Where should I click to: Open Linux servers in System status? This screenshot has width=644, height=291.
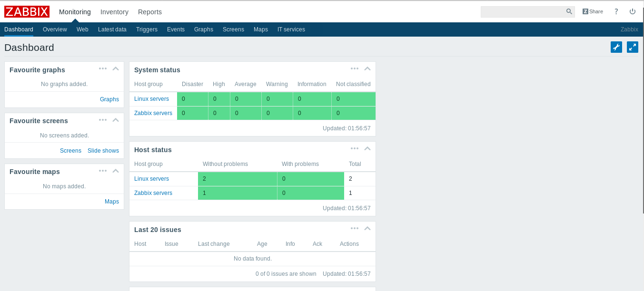pyautogui.click(x=151, y=99)
